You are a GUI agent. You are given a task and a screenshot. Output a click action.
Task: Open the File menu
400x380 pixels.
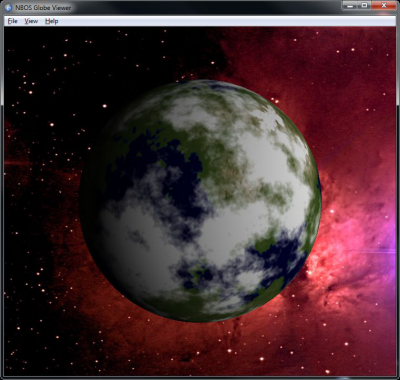coord(12,21)
